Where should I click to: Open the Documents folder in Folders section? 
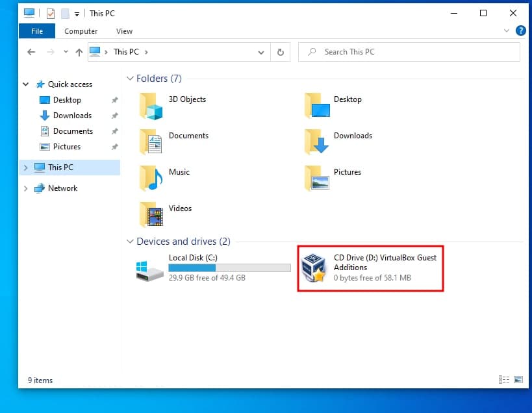[151, 142]
